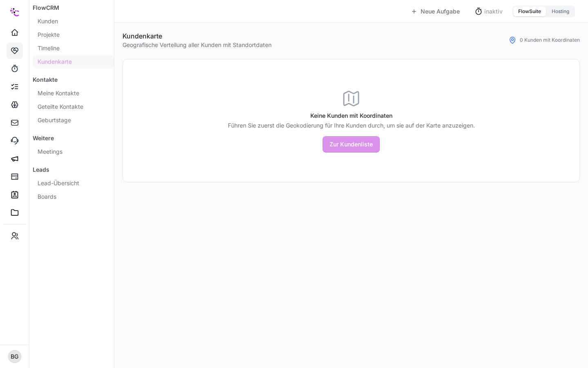Open Timeline in the sidebar
Viewport: 588px width, 368px height.
tap(73, 48)
